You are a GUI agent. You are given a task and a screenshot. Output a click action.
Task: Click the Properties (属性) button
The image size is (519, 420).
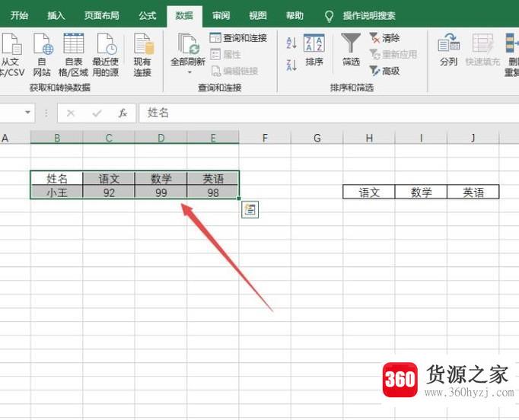[x=226, y=54]
